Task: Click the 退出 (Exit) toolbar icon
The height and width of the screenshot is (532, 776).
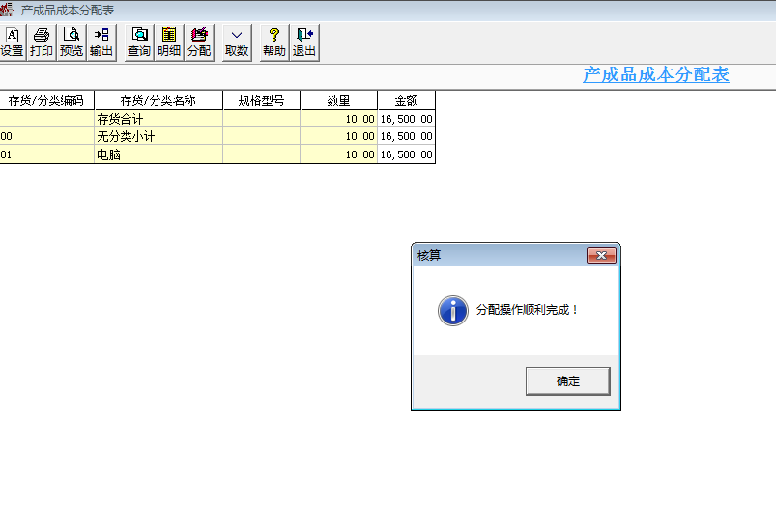Action: [x=304, y=42]
